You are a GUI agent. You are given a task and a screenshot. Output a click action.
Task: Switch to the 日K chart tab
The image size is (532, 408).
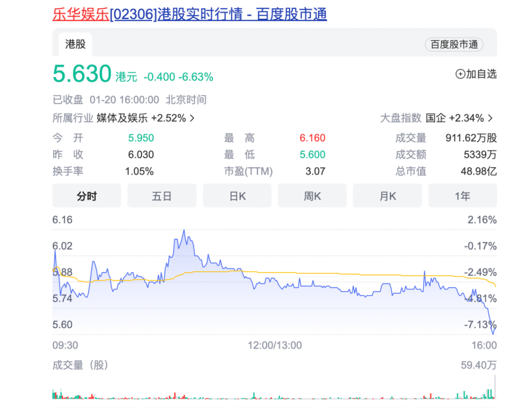pos(237,196)
